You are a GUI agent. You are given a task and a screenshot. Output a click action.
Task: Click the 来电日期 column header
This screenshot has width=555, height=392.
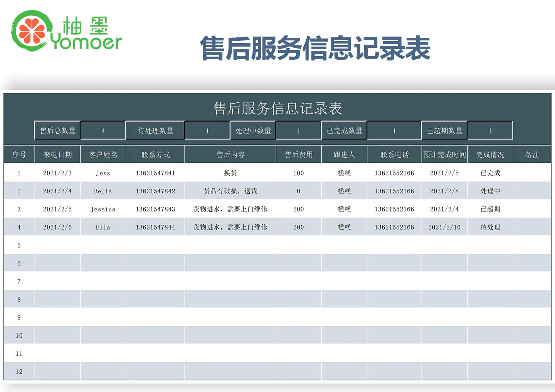click(57, 155)
